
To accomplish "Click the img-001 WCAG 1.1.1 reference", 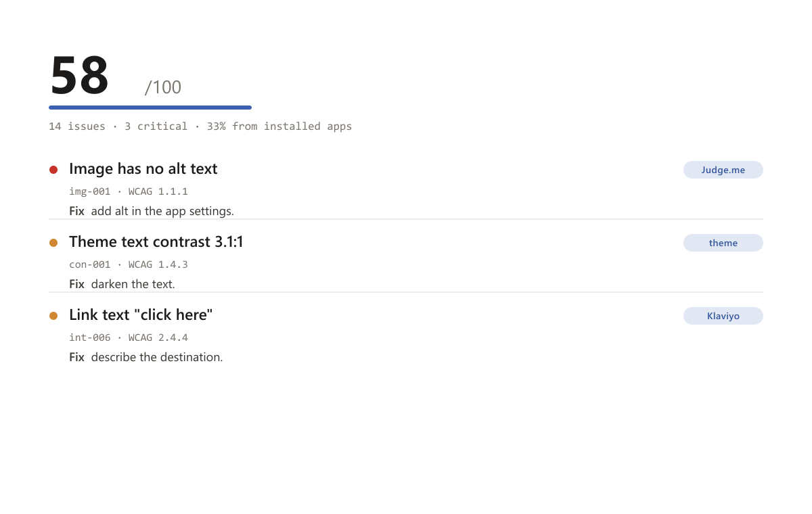I will [x=129, y=192].
